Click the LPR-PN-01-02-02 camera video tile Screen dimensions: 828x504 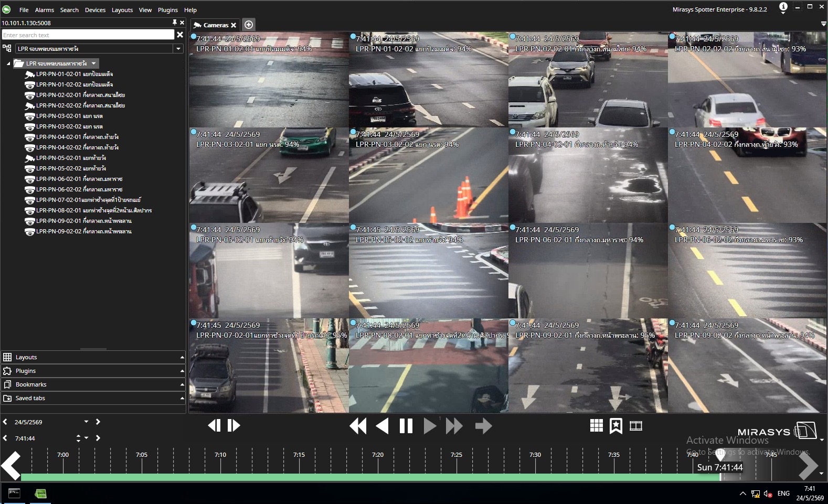(x=429, y=79)
